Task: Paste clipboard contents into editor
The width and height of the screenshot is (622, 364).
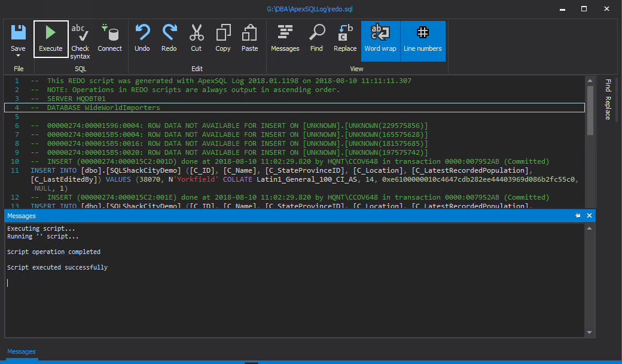Action: pyautogui.click(x=250, y=39)
